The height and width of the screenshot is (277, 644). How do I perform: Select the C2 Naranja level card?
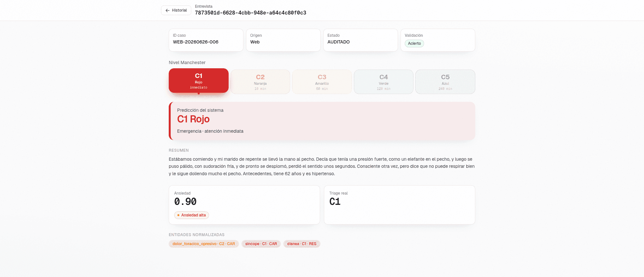260,82
